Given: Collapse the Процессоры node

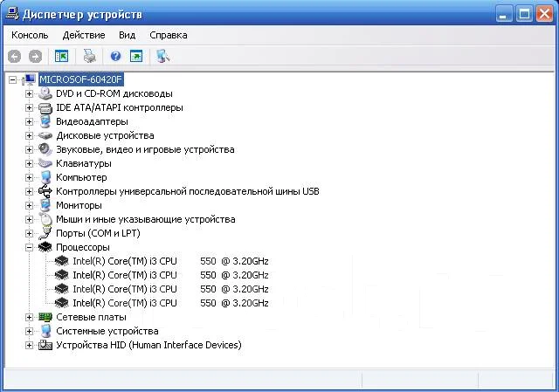Looking at the screenshot, I should [x=29, y=247].
